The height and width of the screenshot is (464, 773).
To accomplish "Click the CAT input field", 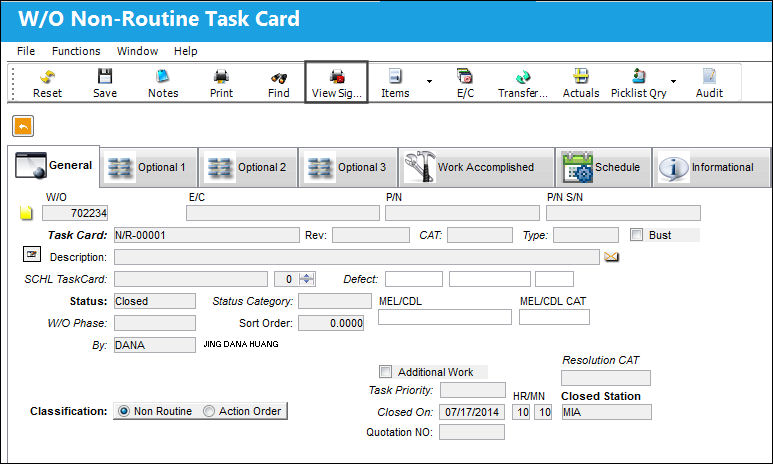I will click(480, 235).
